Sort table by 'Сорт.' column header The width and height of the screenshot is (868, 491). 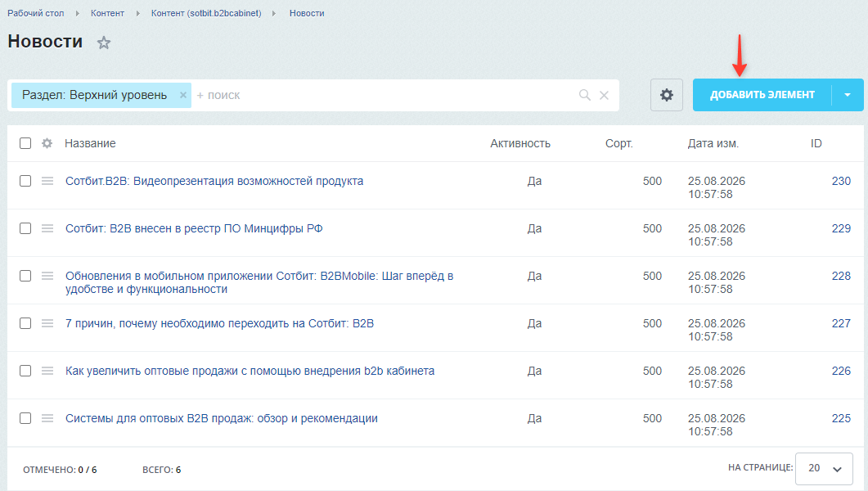[x=619, y=143]
